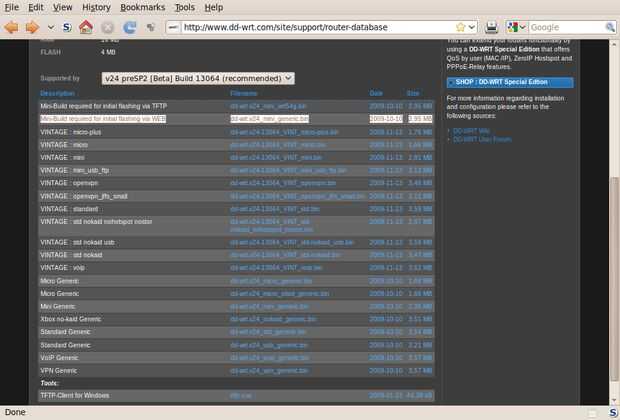Image resolution: width=620 pixels, height=420 pixels.
Task: Go forward with the Forward arrow
Action: pyautogui.click(x=32, y=27)
